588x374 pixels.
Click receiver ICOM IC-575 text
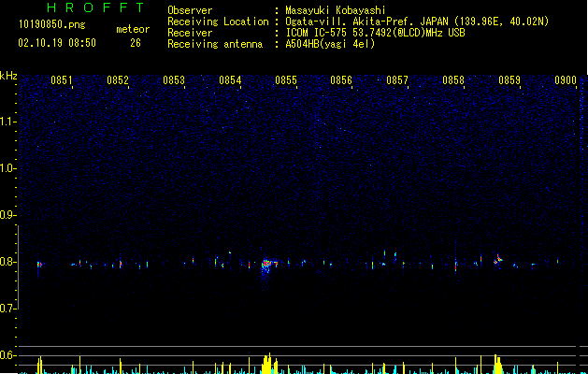point(375,33)
